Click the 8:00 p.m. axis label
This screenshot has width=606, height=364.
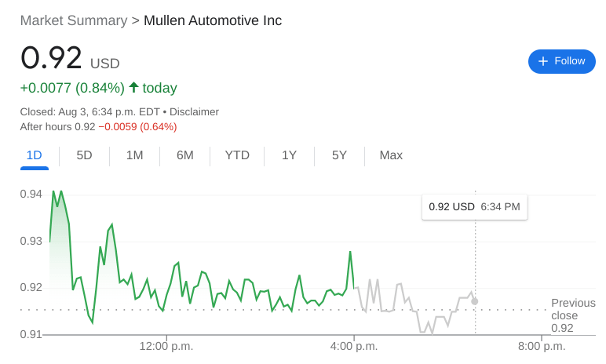point(542,346)
